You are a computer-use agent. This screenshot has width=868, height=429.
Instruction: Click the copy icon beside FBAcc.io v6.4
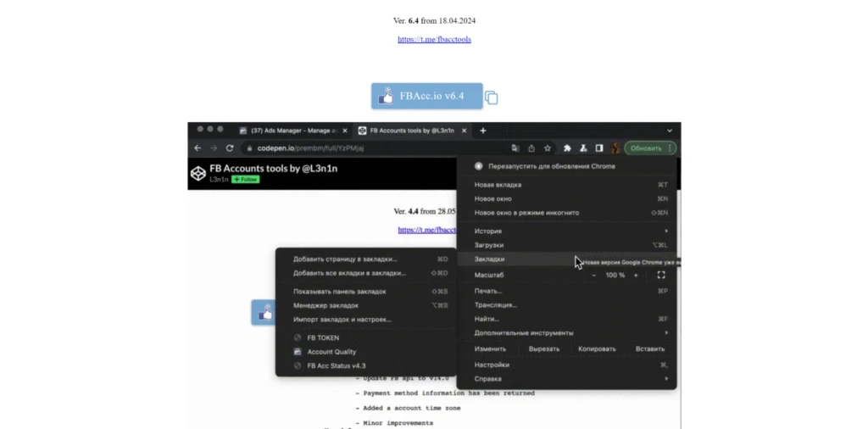pos(492,98)
